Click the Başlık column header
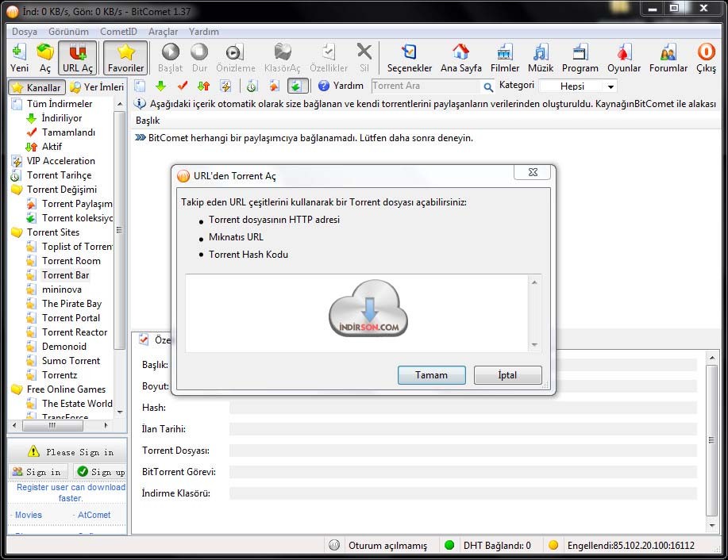The image size is (728, 560). tap(148, 121)
